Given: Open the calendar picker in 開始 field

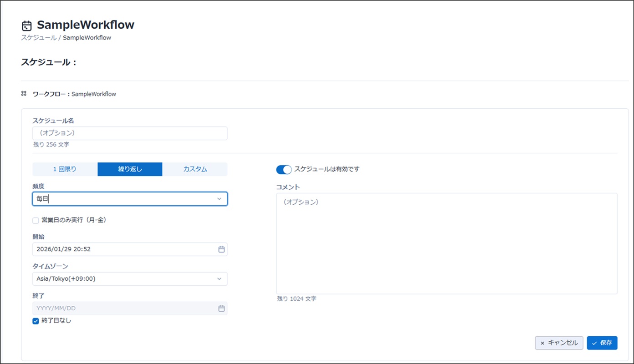Looking at the screenshot, I should click(221, 249).
